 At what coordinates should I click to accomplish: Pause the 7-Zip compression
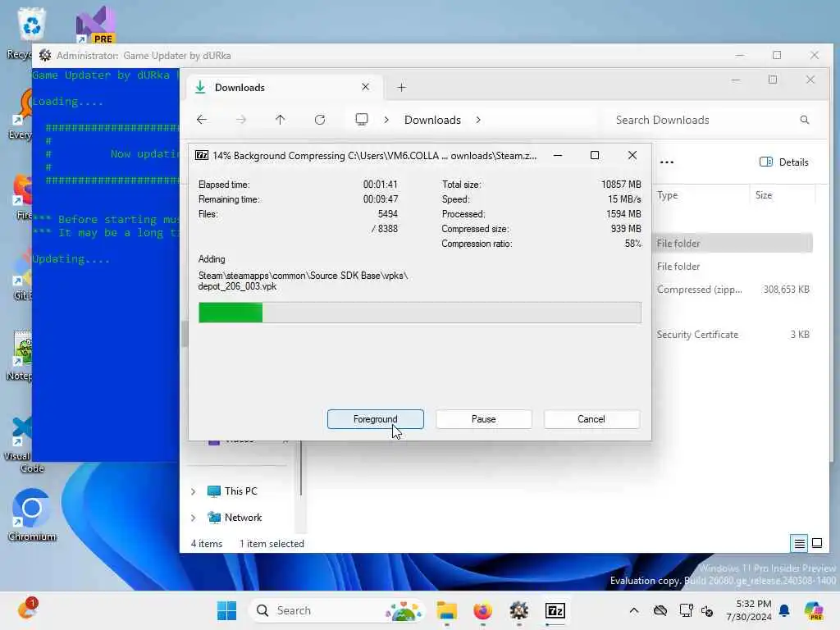point(483,419)
